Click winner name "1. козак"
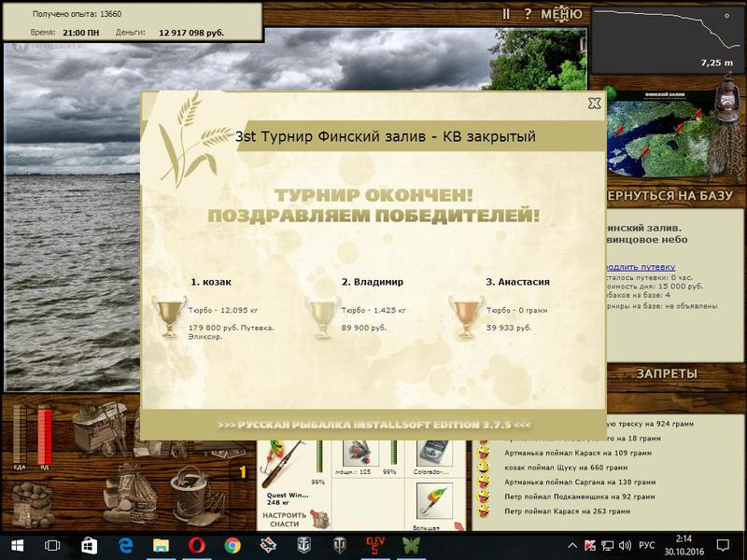Viewport: 747px width, 560px height. point(211,282)
